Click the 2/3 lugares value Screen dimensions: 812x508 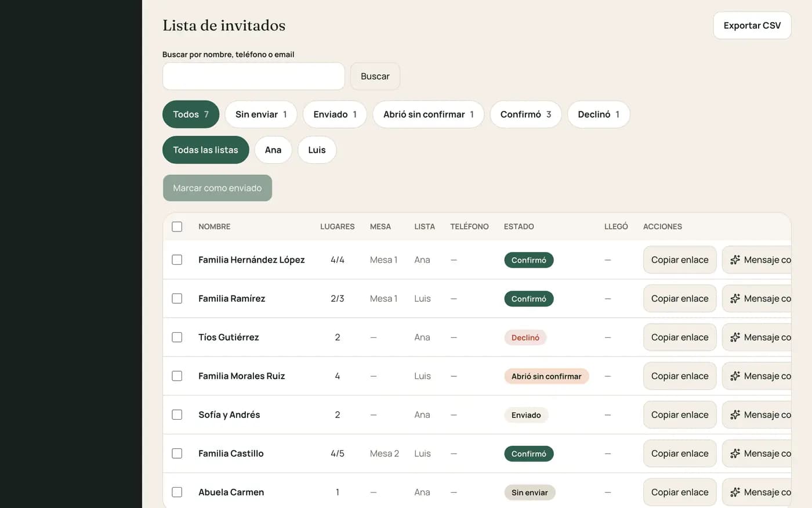(x=338, y=298)
